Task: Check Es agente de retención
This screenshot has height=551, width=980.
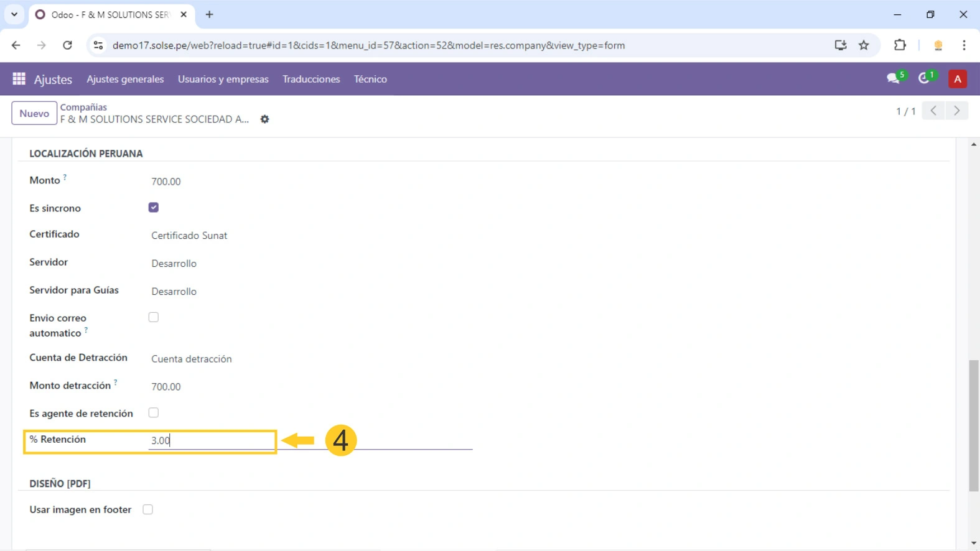Action: pyautogui.click(x=154, y=413)
